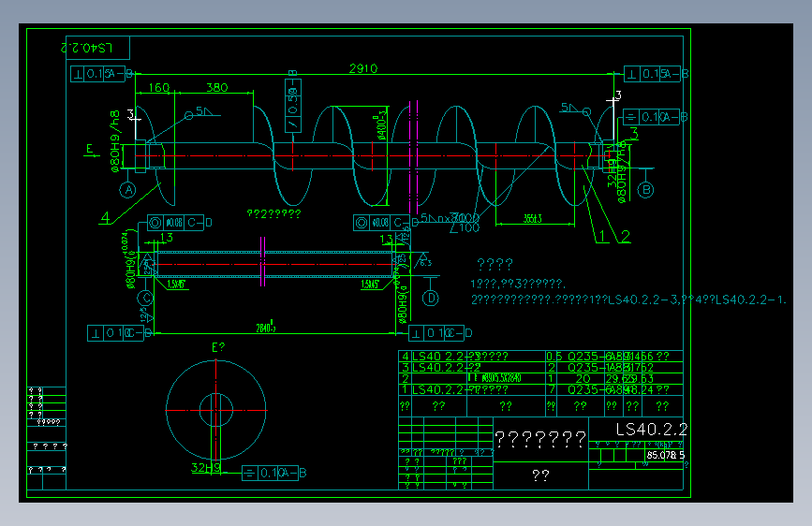812x526 pixels.
Task: Select part balloon number 1
Action: coord(602,236)
